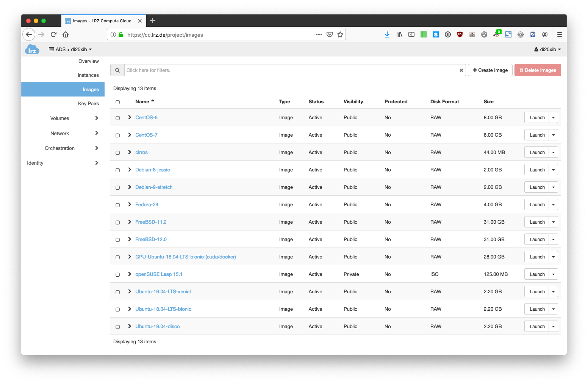The image size is (588, 383).
Task: Open the ADS di25xib project dropdown
Action: point(70,50)
